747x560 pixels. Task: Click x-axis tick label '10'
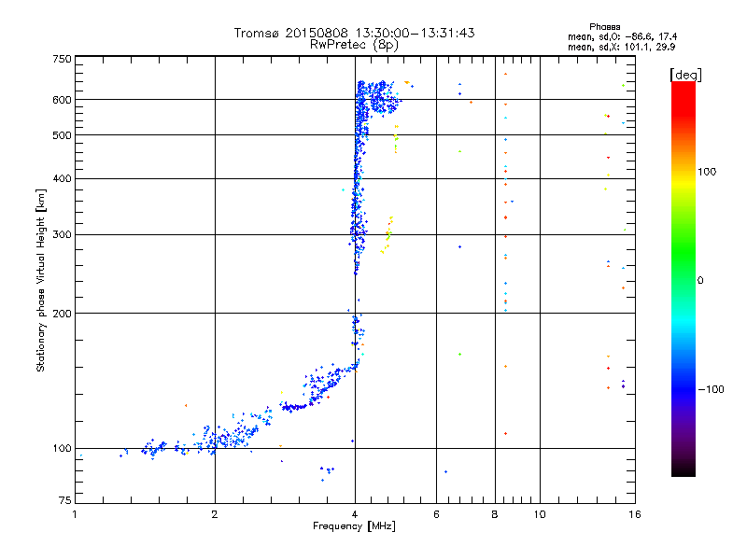coord(540,514)
